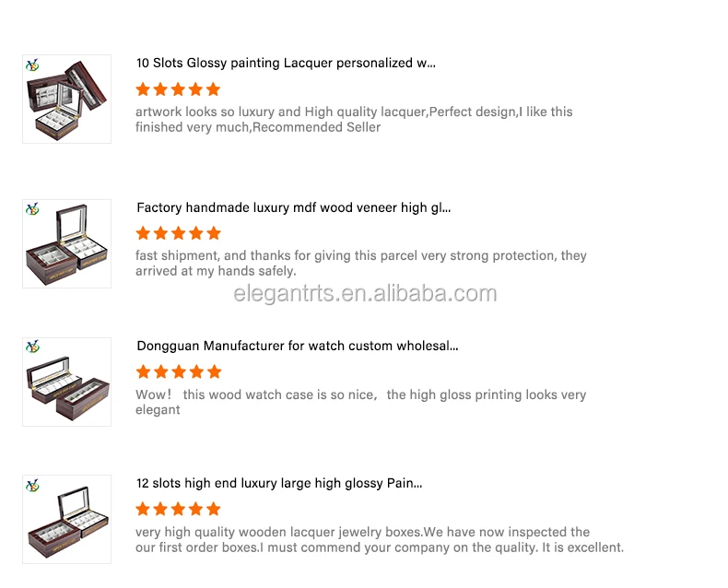This screenshot has width=728, height=588.
Task: Open 12 slots high end luxury link
Action: (x=279, y=483)
